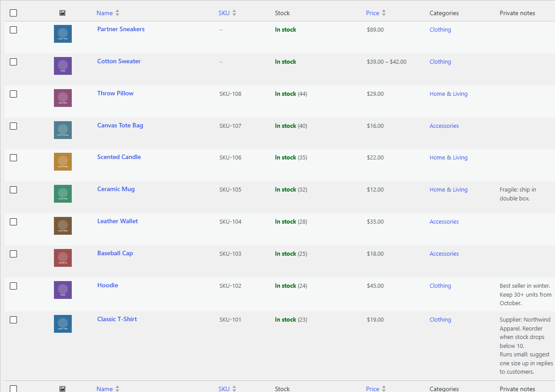The height and width of the screenshot is (392, 555).
Task: Tick the select-all checkbox in the header
Action: click(x=13, y=13)
